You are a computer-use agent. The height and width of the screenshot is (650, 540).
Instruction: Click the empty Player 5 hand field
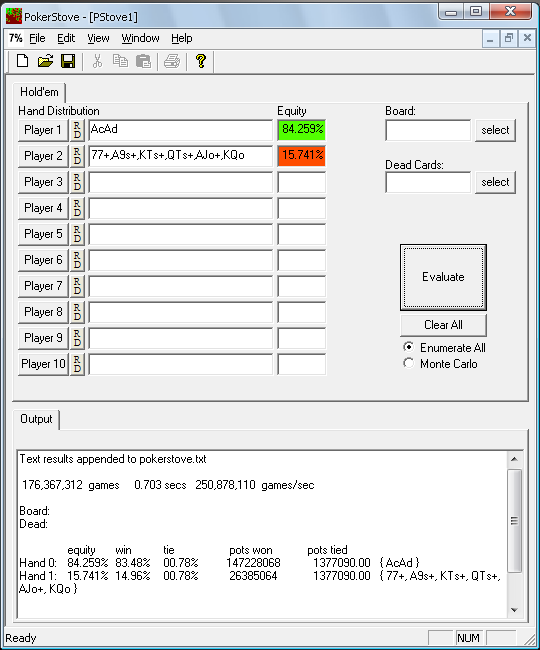[181, 234]
